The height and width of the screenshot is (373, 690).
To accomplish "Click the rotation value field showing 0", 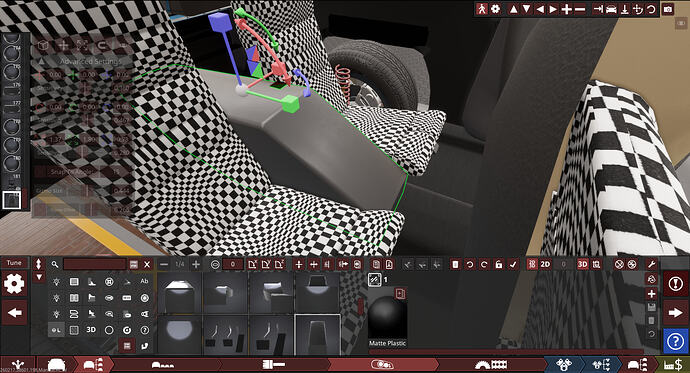I will pyautogui.click(x=233, y=264).
